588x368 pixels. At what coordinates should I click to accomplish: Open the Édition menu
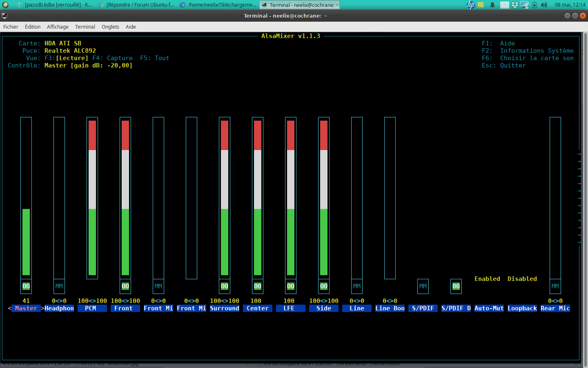(33, 27)
